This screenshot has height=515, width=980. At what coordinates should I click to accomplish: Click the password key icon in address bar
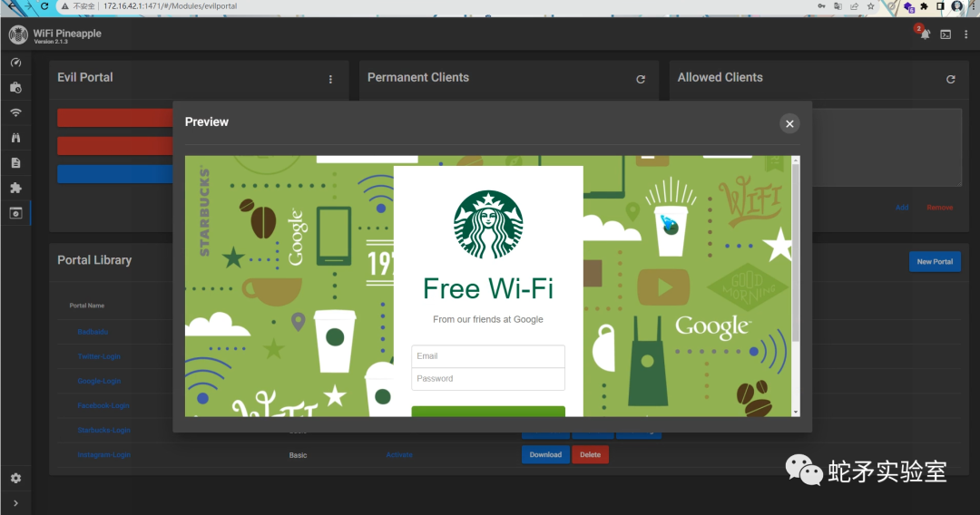point(821,6)
